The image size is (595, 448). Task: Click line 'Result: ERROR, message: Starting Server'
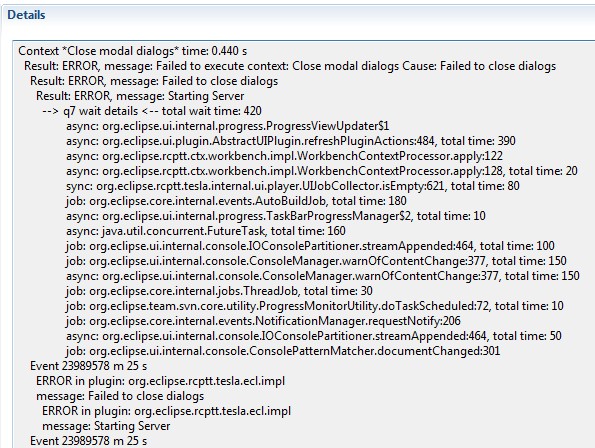coord(140,96)
